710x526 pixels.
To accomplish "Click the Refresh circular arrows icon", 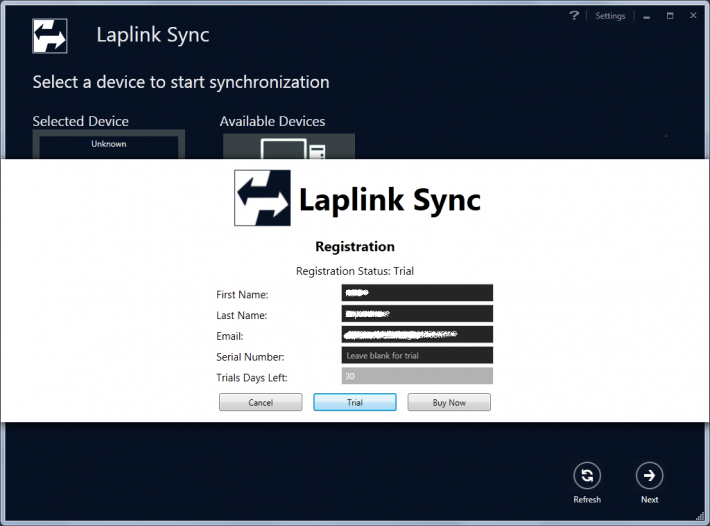I will (x=587, y=475).
